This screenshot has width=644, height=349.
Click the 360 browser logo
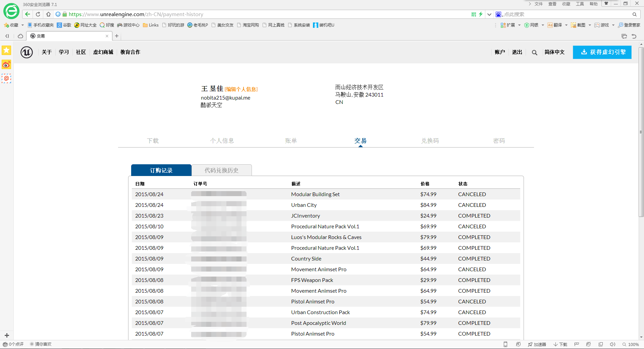click(x=11, y=11)
